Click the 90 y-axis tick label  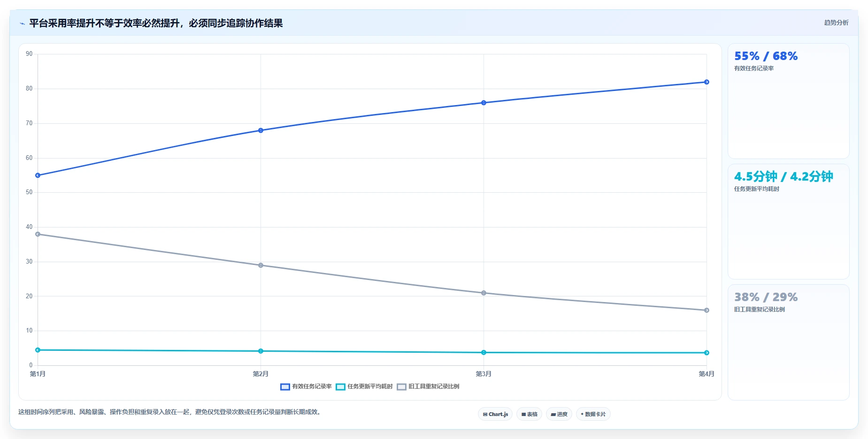29,54
